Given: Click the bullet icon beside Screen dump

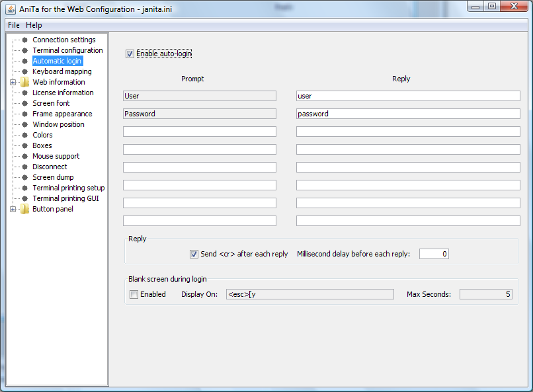Looking at the screenshot, I should point(25,177).
